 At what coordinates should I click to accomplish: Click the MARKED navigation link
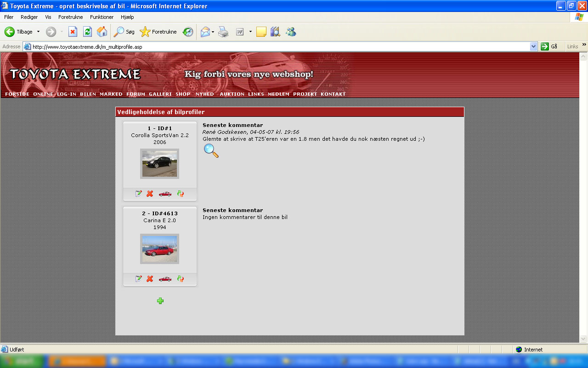point(111,94)
